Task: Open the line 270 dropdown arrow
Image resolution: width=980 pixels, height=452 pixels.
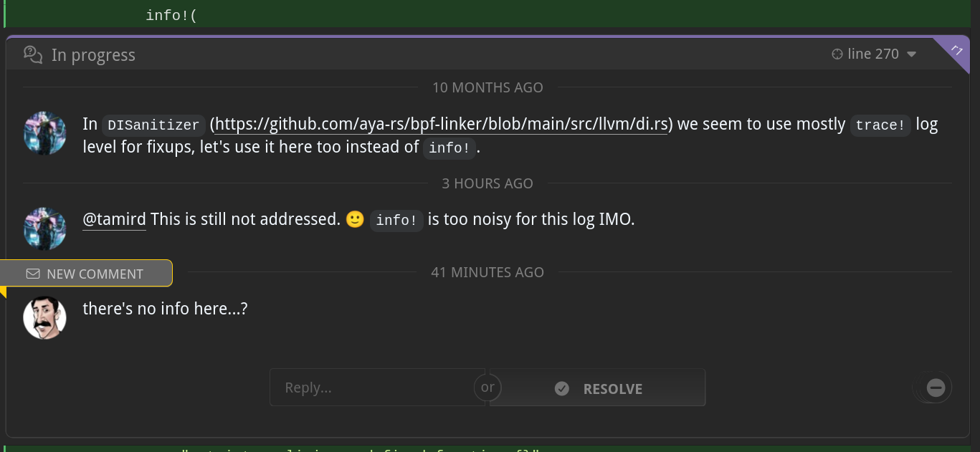Action: 912,54
